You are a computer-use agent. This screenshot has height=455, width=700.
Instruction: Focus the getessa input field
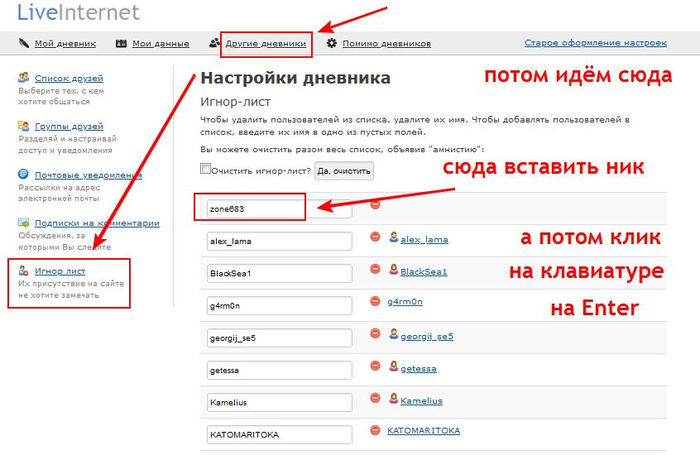tap(279, 370)
